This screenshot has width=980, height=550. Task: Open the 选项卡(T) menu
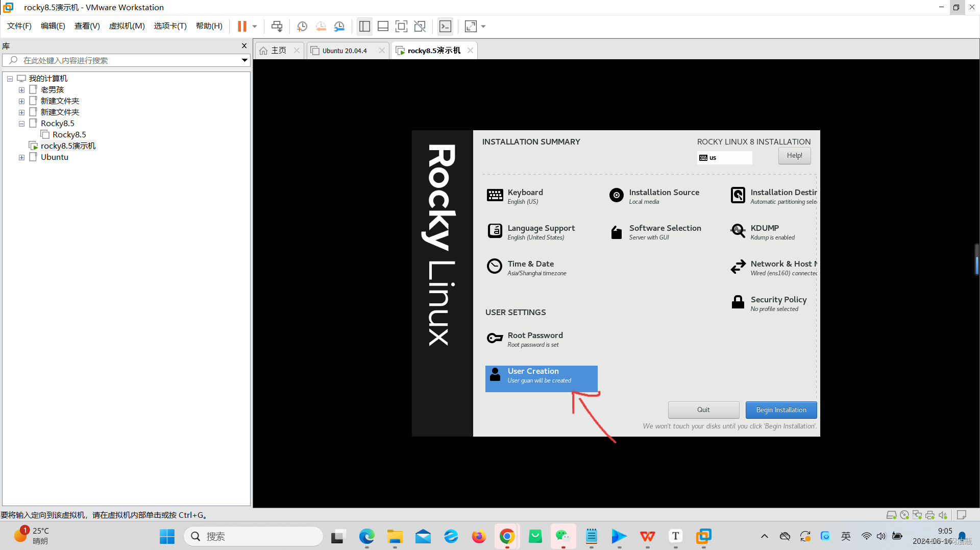click(x=170, y=26)
